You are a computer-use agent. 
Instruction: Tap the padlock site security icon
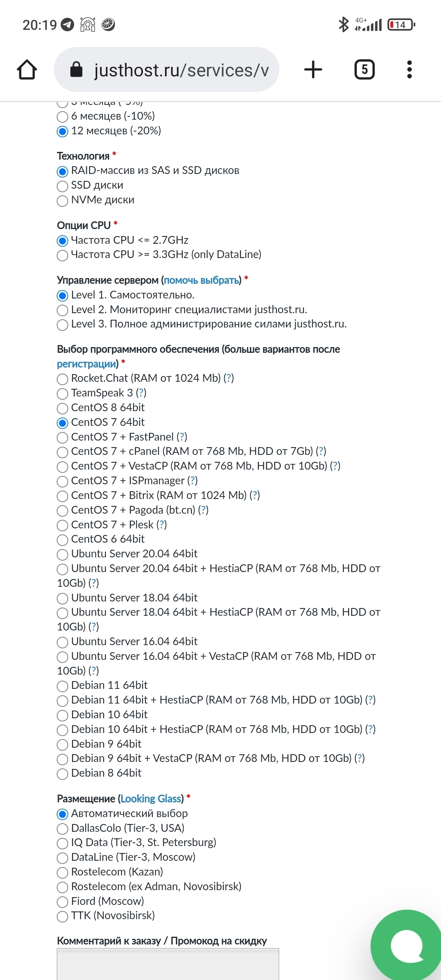tap(76, 70)
